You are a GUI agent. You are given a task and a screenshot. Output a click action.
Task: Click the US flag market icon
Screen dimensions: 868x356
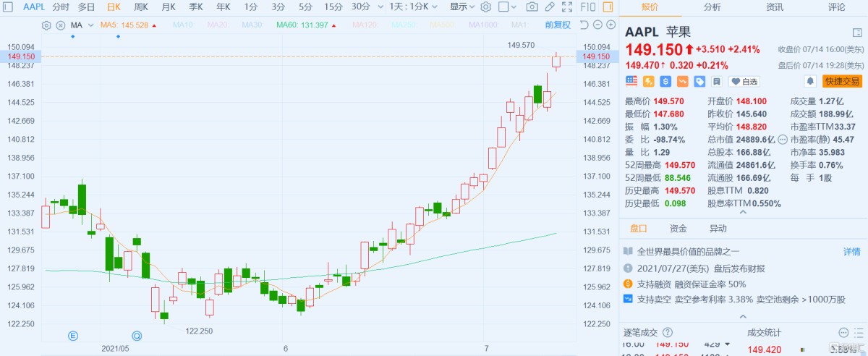pos(631,81)
